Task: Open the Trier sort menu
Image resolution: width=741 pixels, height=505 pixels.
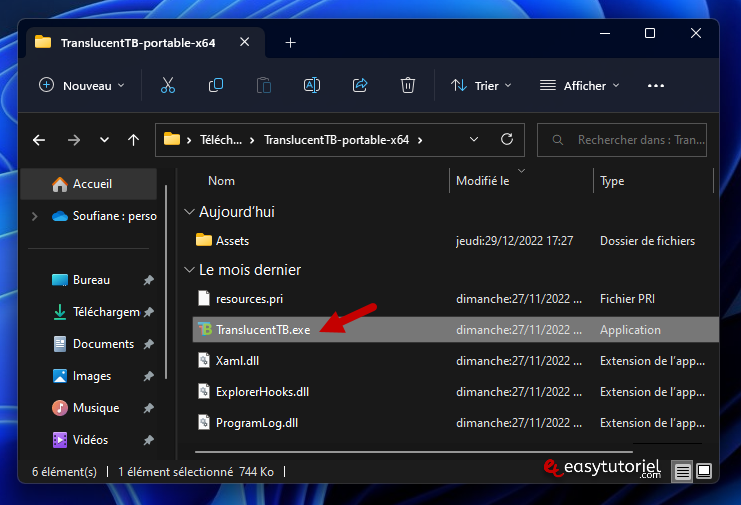Action: pos(481,86)
